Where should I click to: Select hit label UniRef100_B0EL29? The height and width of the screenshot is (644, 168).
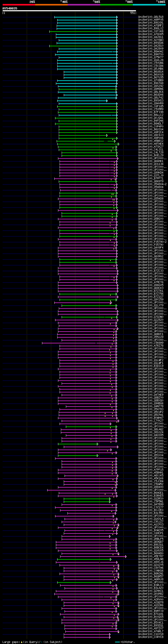click(x=151, y=155)
